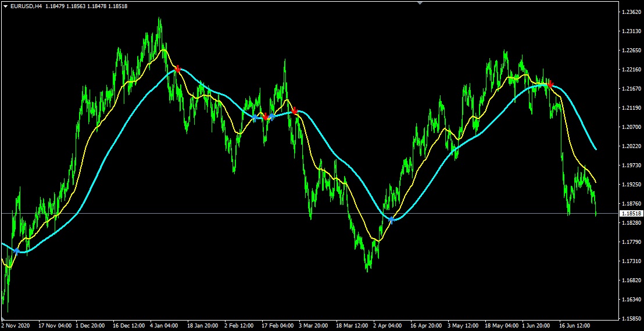Click price level 1.22650 on the axis
Viewport: 644px width, 331px height.
[632, 51]
